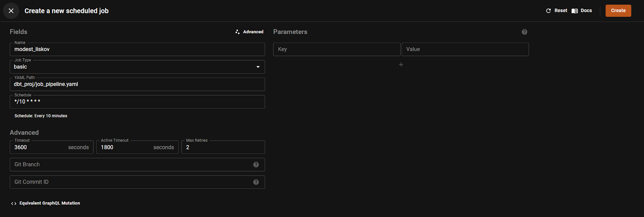Viewport: 644px width, 217px height.
Task: Click the Git Branch help icon
Action: point(256,165)
